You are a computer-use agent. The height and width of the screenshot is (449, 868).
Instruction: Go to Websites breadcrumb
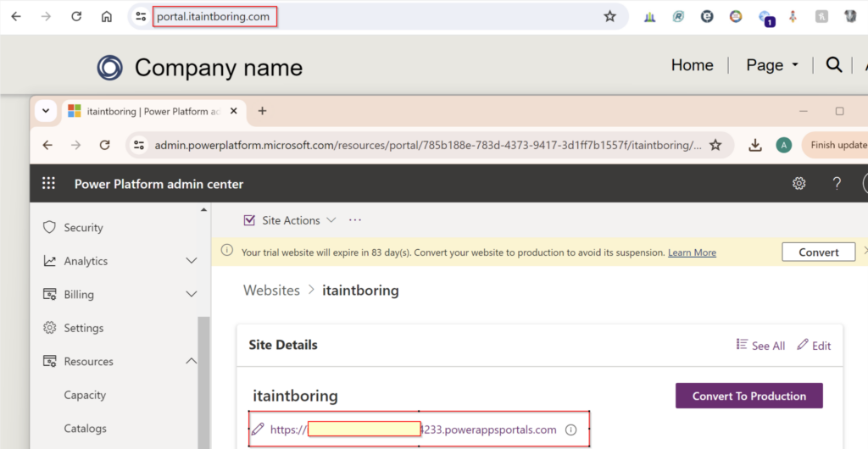(271, 291)
